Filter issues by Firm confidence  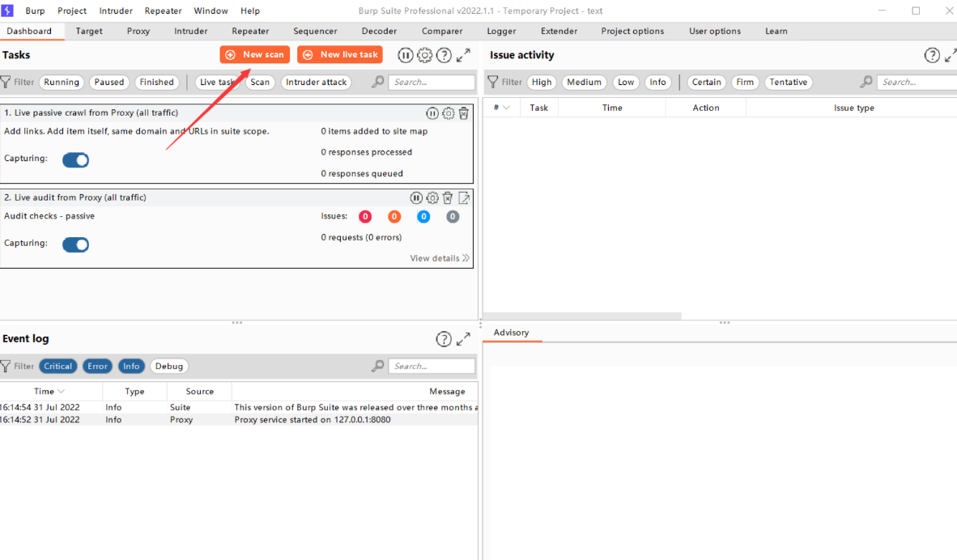[x=745, y=82]
